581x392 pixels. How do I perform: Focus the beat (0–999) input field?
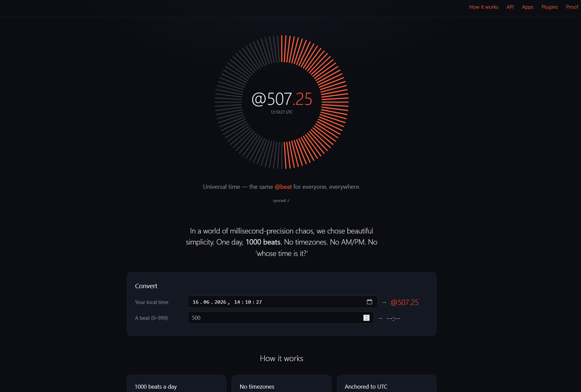click(x=280, y=318)
